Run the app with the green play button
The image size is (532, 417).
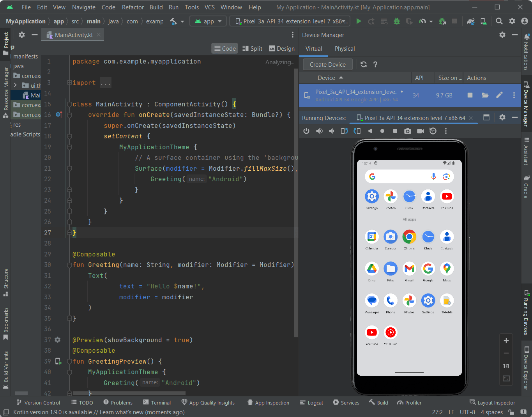point(358,21)
